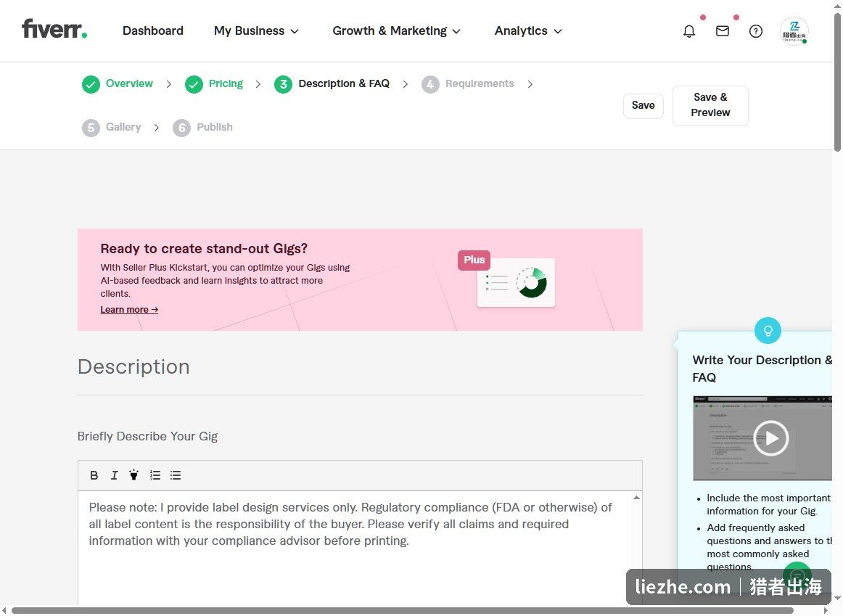Click the chevron after Description & FAQ
The height and width of the screenshot is (616, 843).
pos(406,84)
